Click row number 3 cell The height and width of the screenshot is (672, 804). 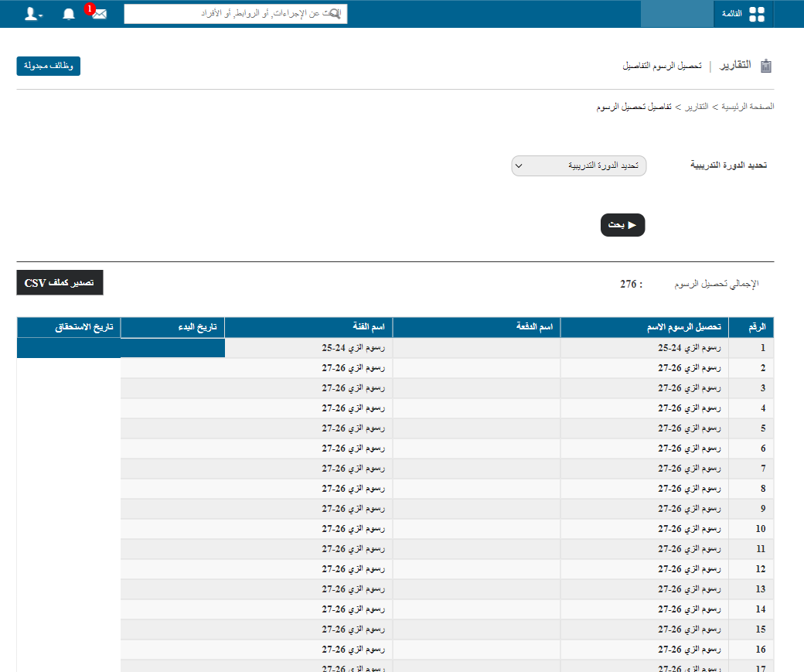(751, 388)
